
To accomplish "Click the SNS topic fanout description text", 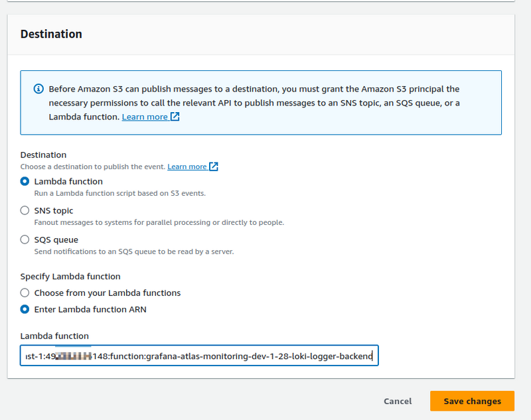I will [159, 222].
